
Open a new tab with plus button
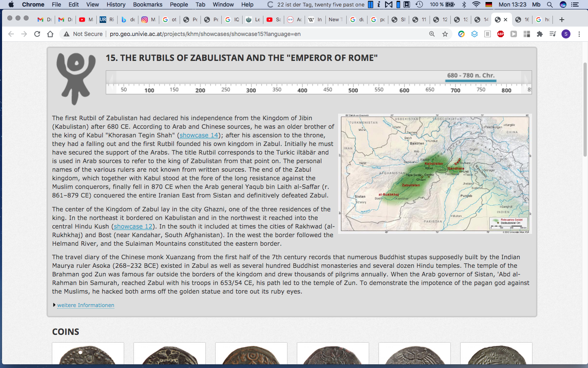pos(562,19)
